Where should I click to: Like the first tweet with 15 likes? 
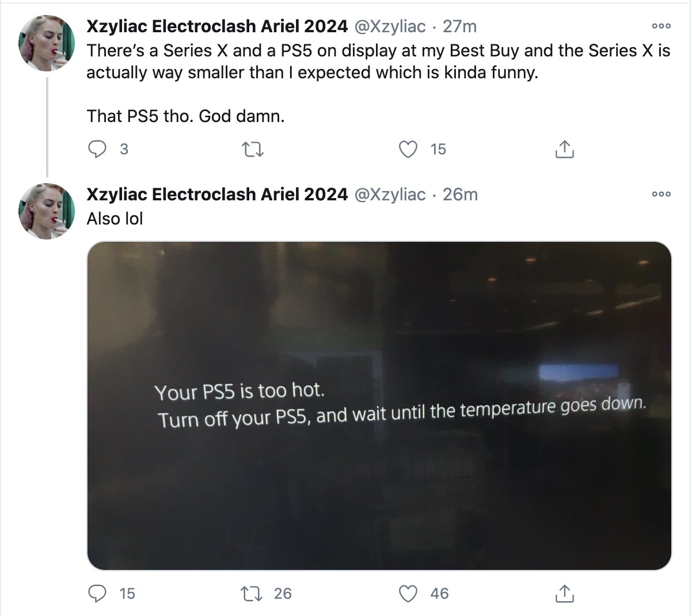coord(408,150)
